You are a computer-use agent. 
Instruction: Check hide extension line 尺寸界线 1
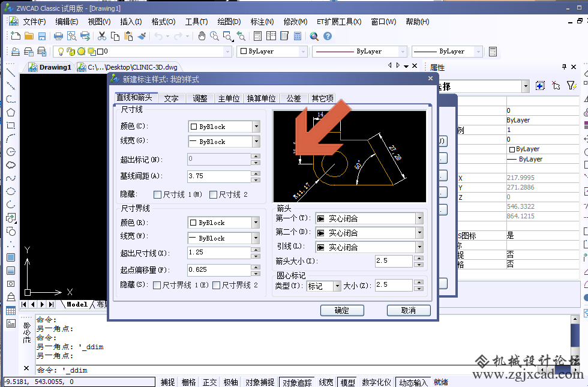point(157,286)
